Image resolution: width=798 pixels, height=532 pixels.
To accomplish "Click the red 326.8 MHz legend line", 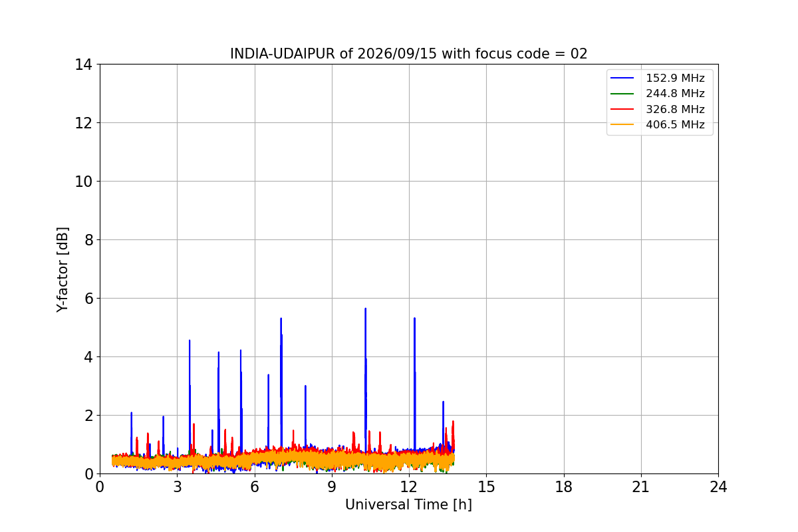I will click(624, 109).
